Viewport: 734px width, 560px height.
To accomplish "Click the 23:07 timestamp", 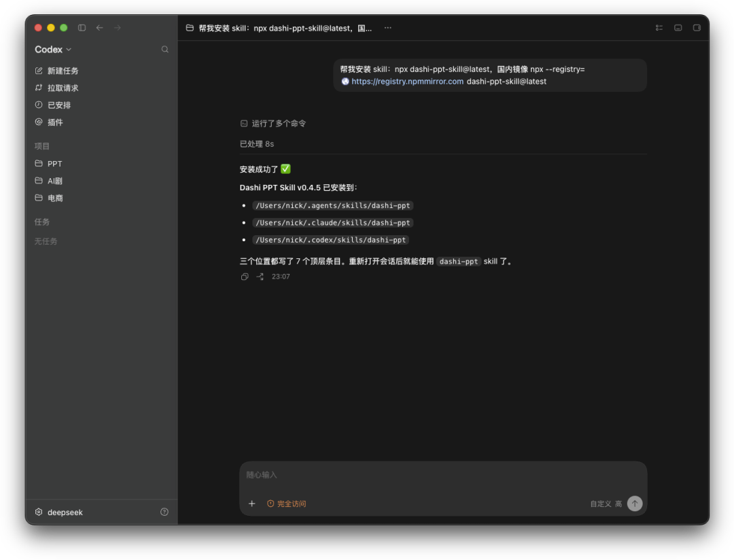I will coord(281,277).
